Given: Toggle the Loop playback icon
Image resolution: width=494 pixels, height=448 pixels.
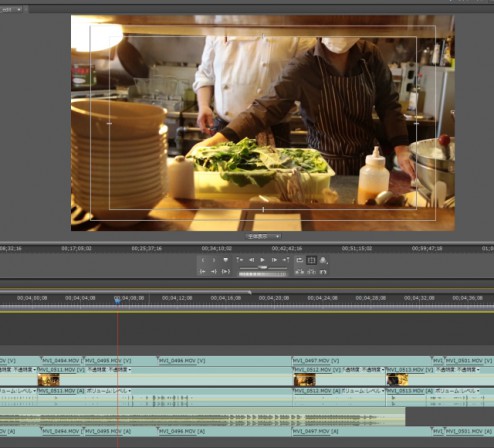Looking at the screenshot, I should tap(300, 260).
